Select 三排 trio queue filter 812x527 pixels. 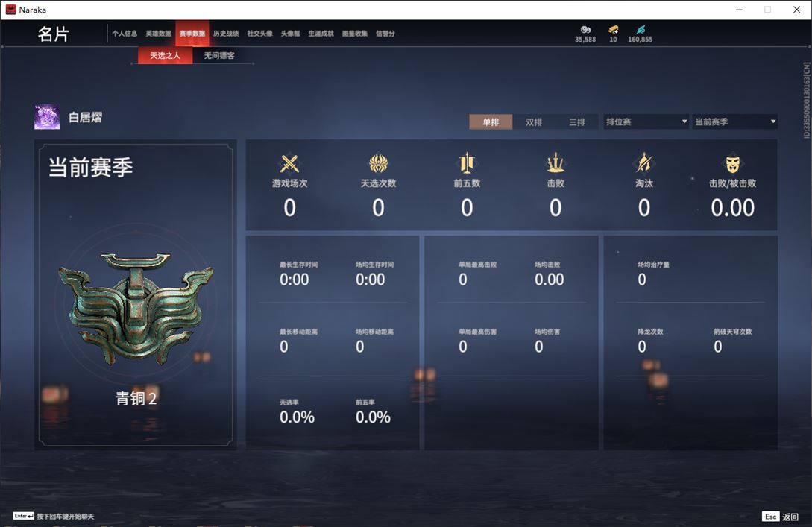point(577,122)
